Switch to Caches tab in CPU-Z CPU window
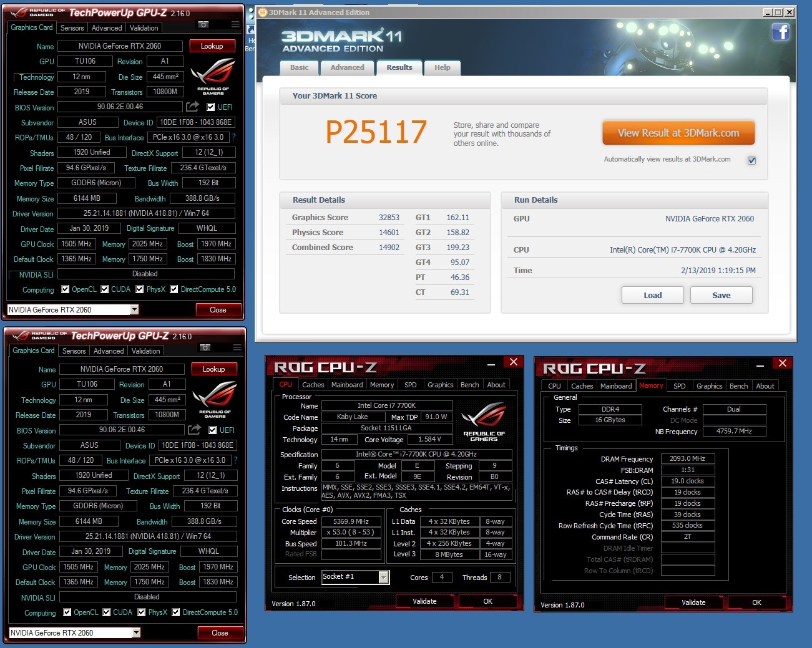 [313, 385]
